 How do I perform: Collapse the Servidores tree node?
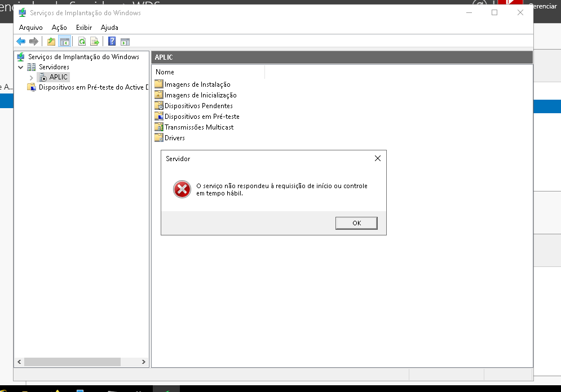(21, 67)
